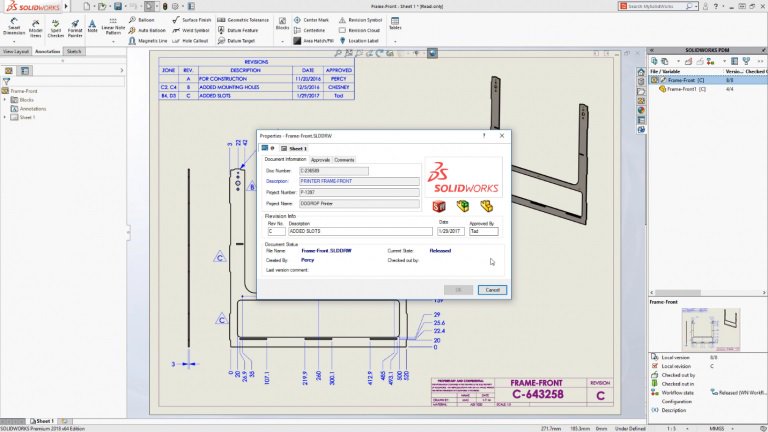Click the Rev No. input field
The height and width of the screenshot is (432, 768).
[x=276, y=231]
